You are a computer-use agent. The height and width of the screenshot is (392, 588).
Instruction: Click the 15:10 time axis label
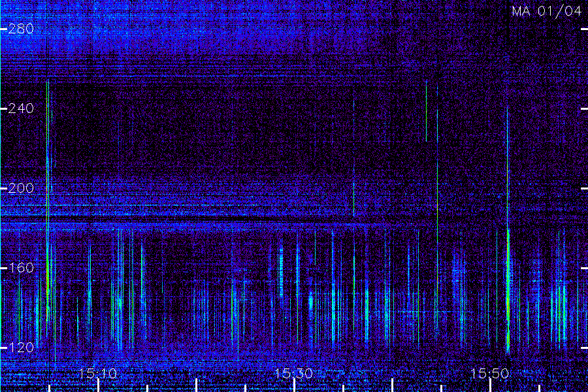pyautogui.click(x=98, y=373)
